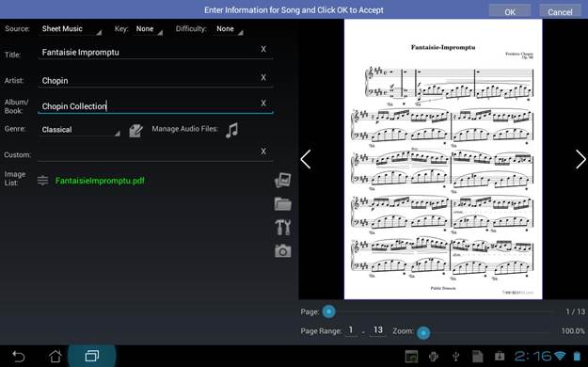Viewport: 588px width, 367px height.
Task: Click the reorder handle beside FantaisieImpromptu.pdf
Action: tap(42, 181)
